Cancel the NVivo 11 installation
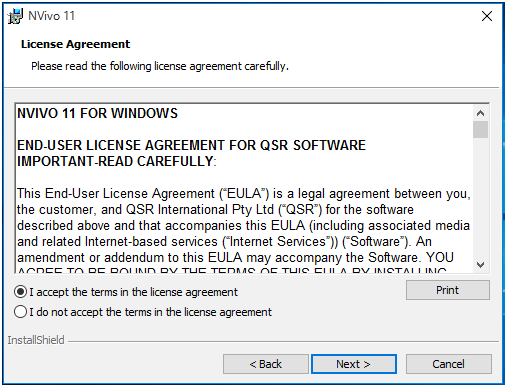507x387 pixels. coord(448,364)
